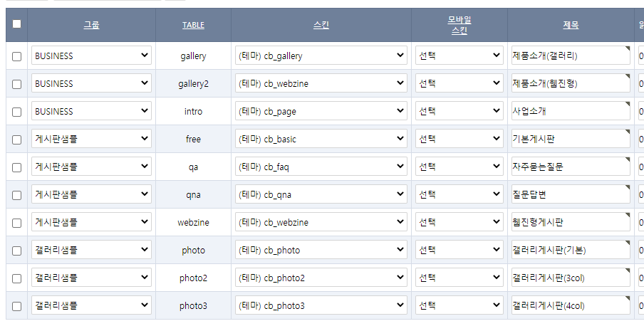644x331 pixels.
Task: Sort by the 그룹 column header
Action: (x=91, y=25)
